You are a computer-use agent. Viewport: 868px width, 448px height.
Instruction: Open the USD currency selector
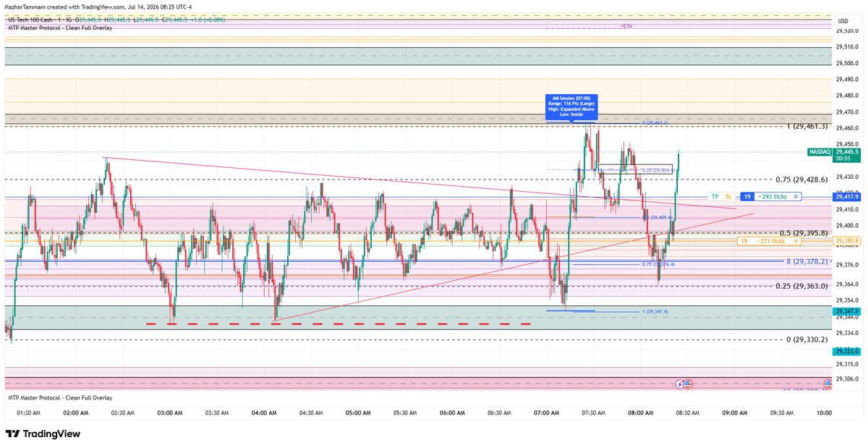coord(843,21)
